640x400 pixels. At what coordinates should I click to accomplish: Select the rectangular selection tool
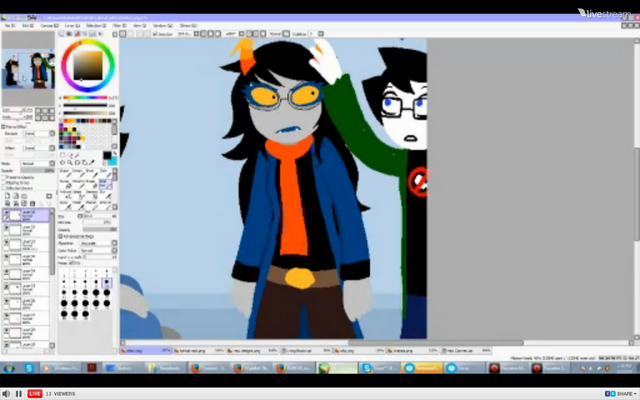tap(62, 155)
